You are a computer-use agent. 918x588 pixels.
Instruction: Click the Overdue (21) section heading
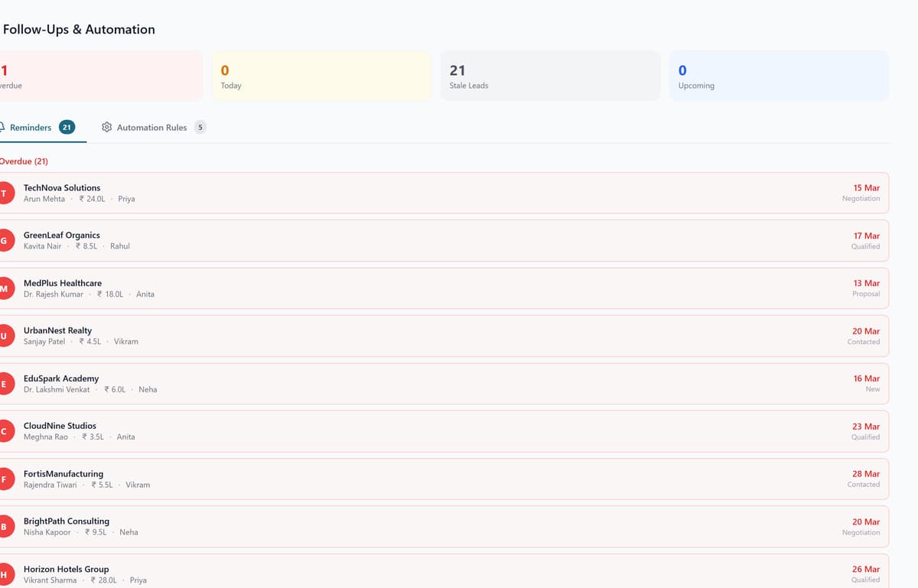(24, 161)
